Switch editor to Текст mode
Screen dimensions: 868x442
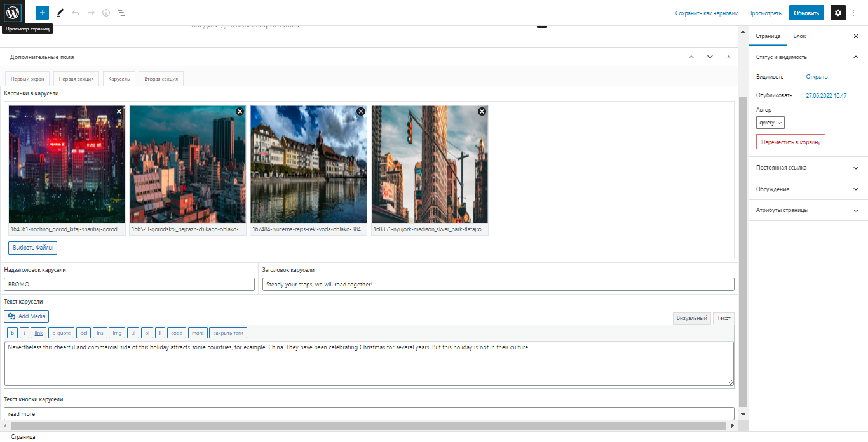click(x=723, y=318)
